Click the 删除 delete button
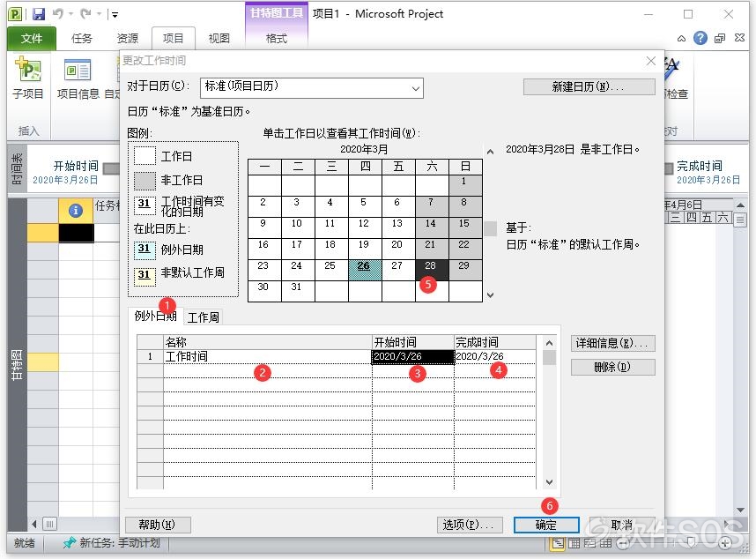This screenshot has height=559, width=756. point(612,367)
